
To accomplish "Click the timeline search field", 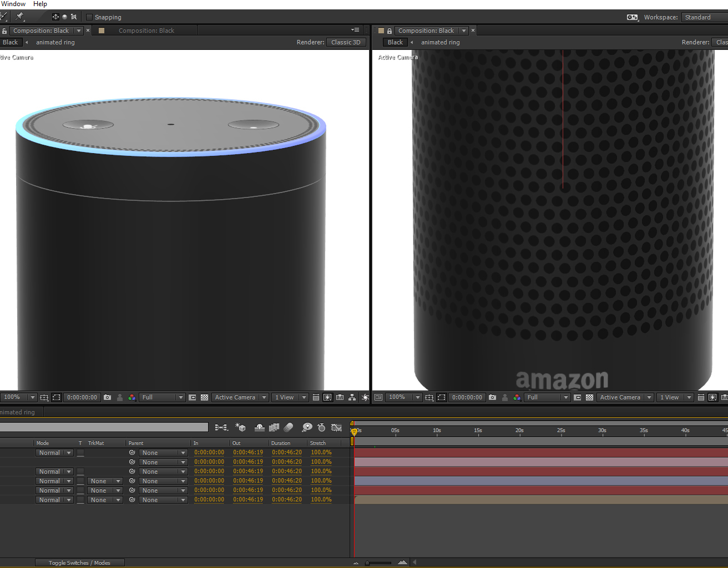I will click(x=104, y=427).
